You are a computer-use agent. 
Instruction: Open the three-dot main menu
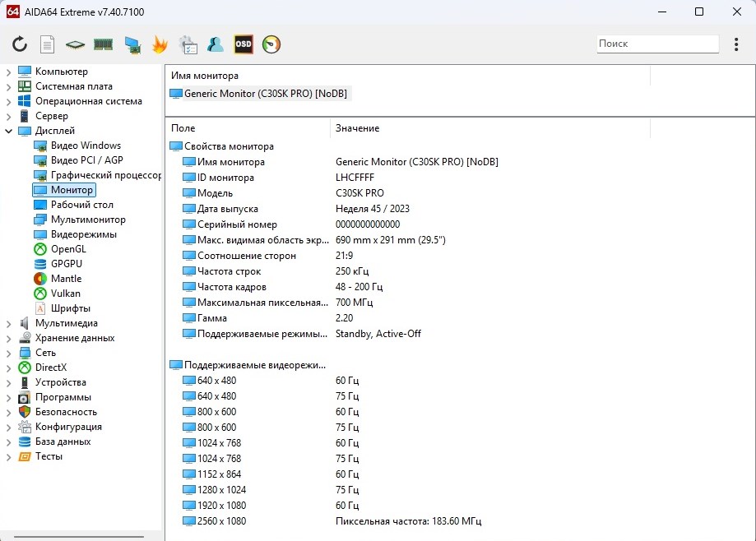(x=735, y=44)
